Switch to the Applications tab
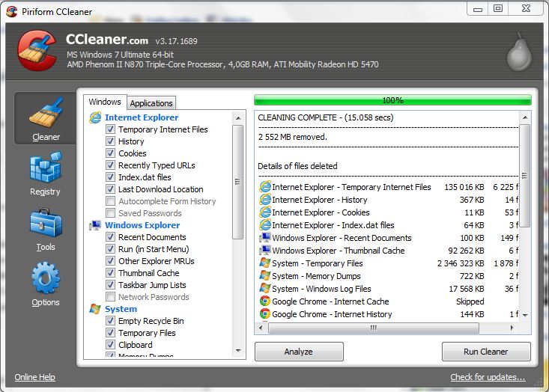The height and width of the screenshot is (392, 549). pyautogui.click(x=151, y=103)
